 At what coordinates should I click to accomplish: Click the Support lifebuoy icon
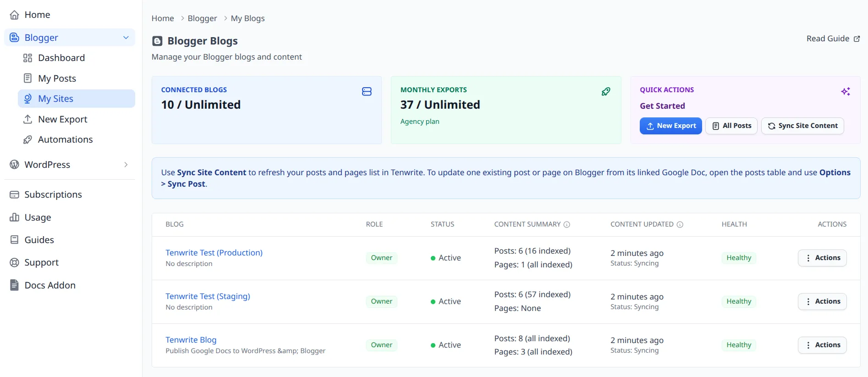click(x=15, y=262)
